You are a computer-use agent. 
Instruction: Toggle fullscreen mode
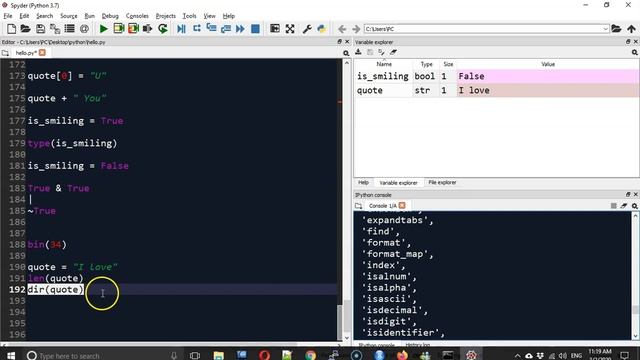[290, 29]
